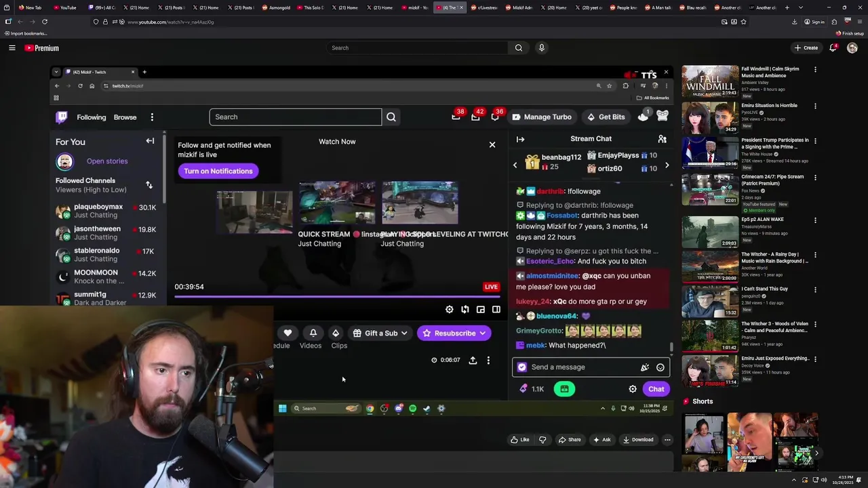Open more actions for Emiru Situation video
Image resolution: width=868 pixels, height=488 pixels.
point(815,106)
